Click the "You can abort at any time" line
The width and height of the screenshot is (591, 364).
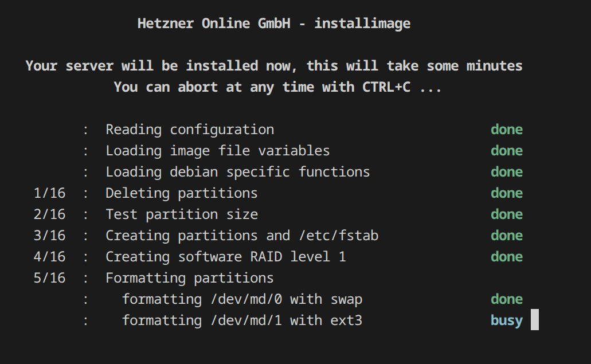point(277,87)
